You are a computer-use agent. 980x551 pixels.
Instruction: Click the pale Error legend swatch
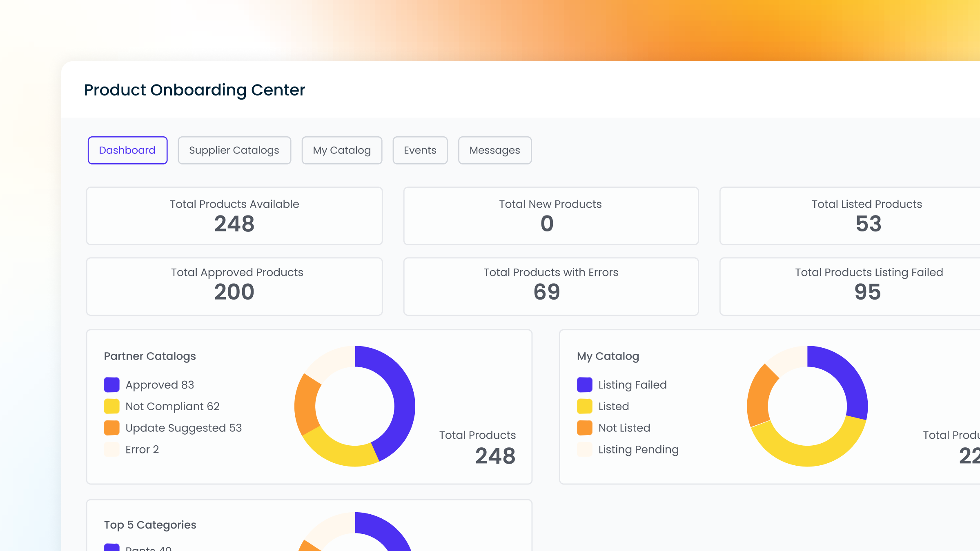tap(111, 449)
